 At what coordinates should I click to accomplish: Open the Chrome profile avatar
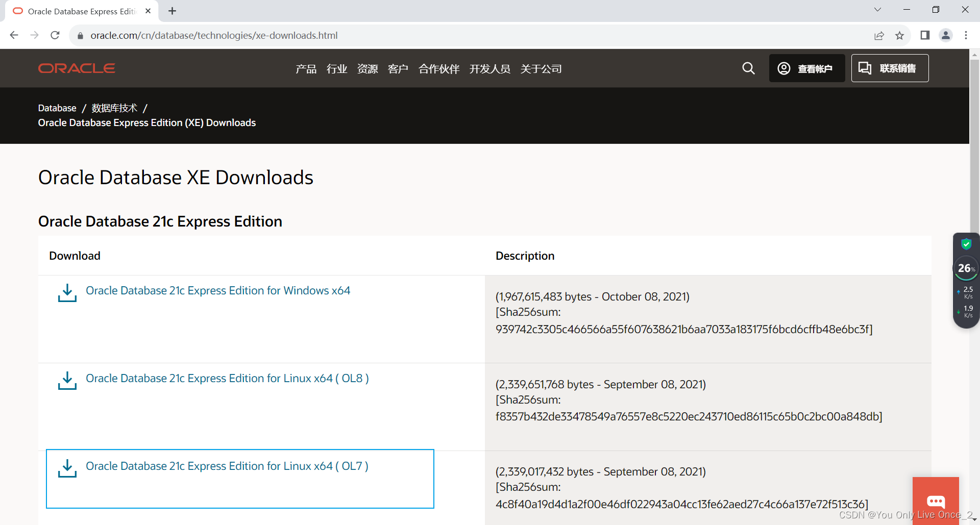tap(946, 35)
